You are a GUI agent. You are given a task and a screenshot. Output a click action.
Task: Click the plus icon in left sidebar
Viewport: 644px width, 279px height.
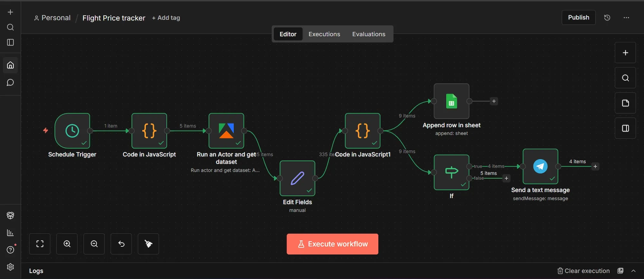pyautogui.click(x=10, y=12)
